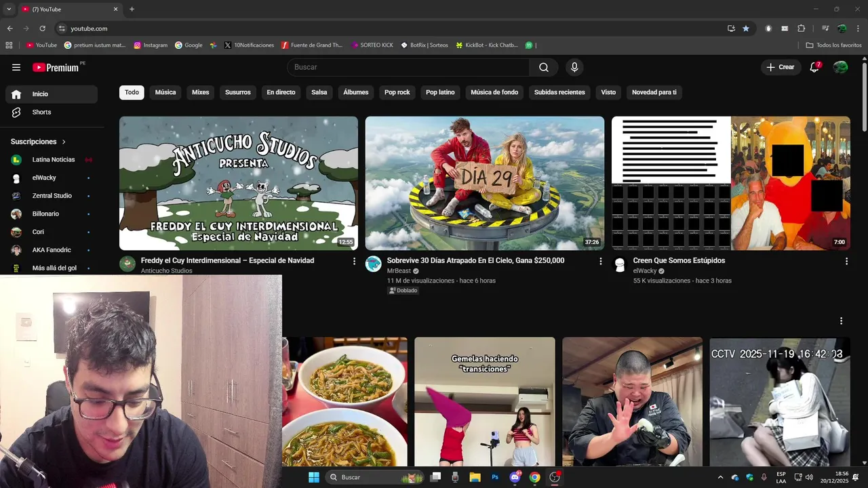Select the Susurros filter chip
Image resolution: width=868 pixels, height=488 pixels.
[238, 92]
